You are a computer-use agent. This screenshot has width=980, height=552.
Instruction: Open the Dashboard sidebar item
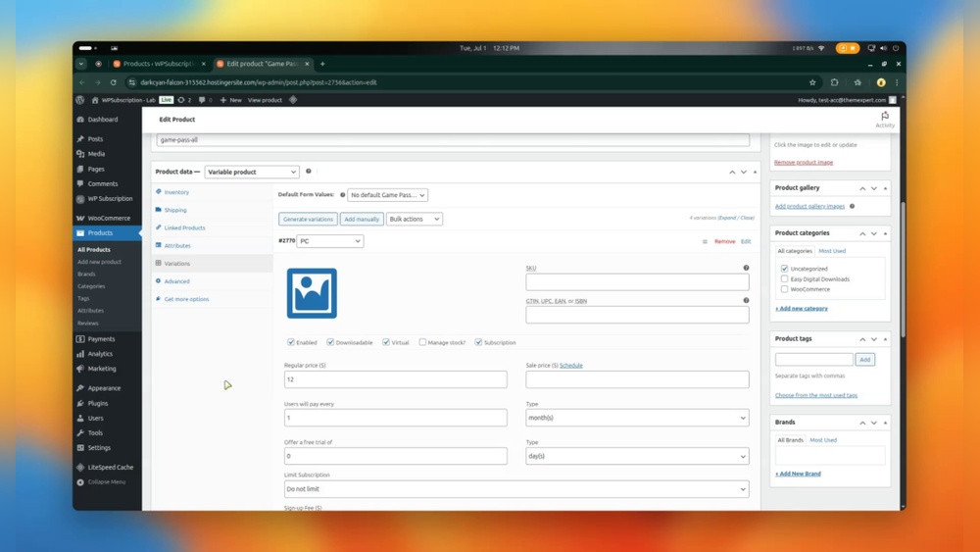click(103, 120)
